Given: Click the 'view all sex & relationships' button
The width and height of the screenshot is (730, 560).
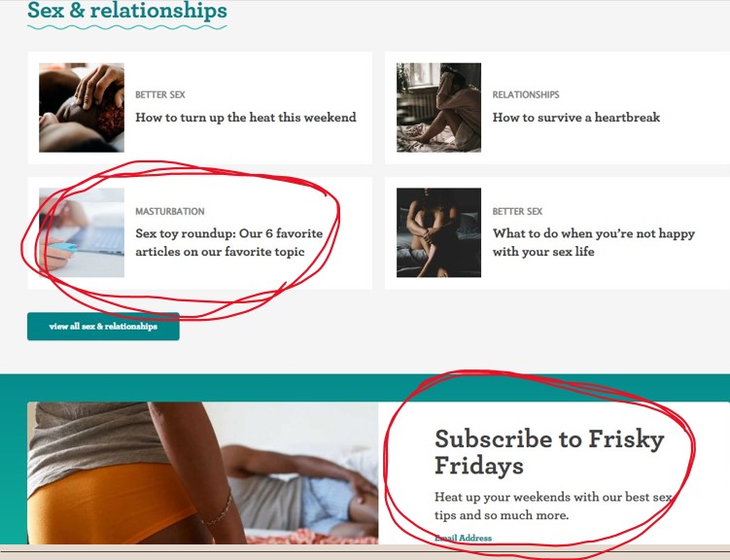Looking at the screenshot, I should (103, 327).
